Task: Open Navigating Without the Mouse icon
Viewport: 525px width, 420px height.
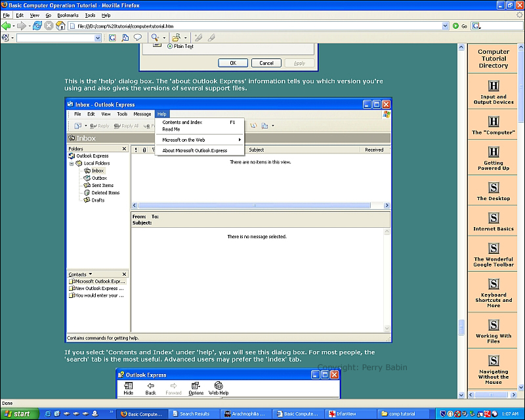Action: click(493, 361)
